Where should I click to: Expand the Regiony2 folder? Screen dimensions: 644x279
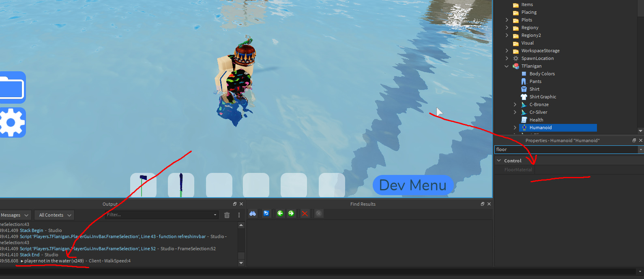pyautogui.click(x=507, y=35)
